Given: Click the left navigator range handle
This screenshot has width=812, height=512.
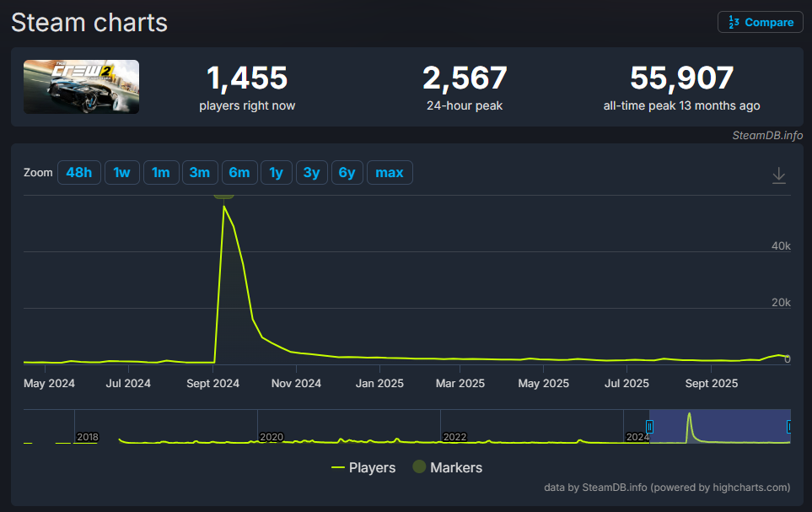Looking at the screenshot, I should (649, 427).
